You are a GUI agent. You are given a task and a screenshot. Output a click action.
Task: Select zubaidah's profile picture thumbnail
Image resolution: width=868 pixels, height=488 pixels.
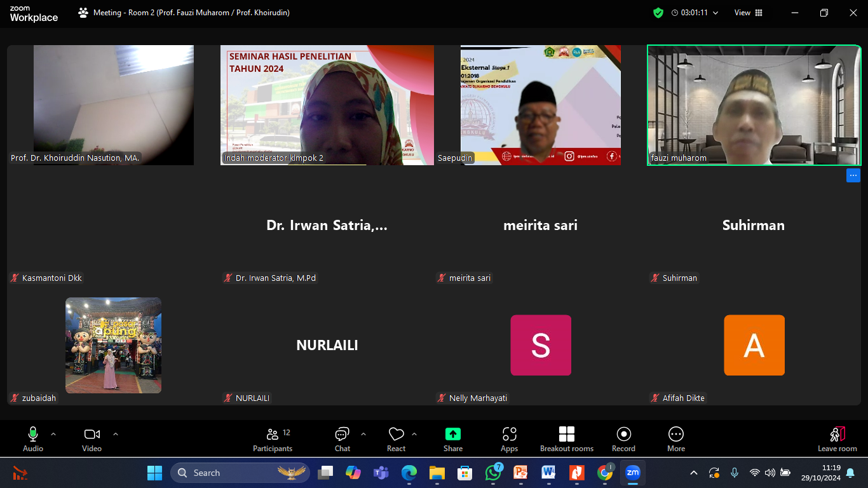click(113, 345)
